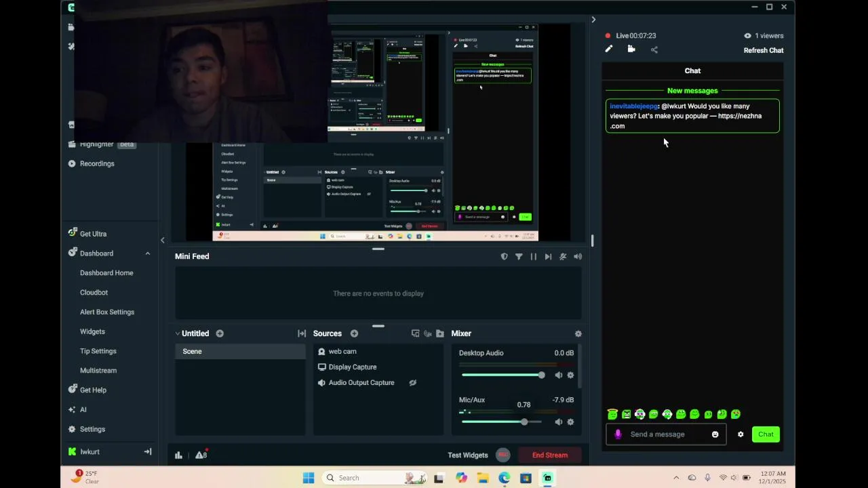Viewport: 868px width, 488px height.
Task: Open Cloudbot menu item
Action: pyautogui.click(x=94, y=293)
